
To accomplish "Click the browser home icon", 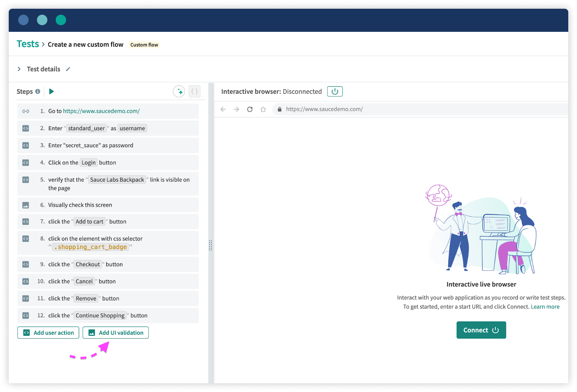I will click(x=263, y=109).
